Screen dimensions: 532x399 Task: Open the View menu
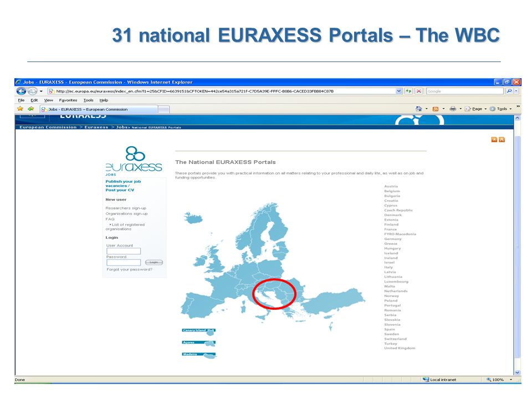[49, 100]
